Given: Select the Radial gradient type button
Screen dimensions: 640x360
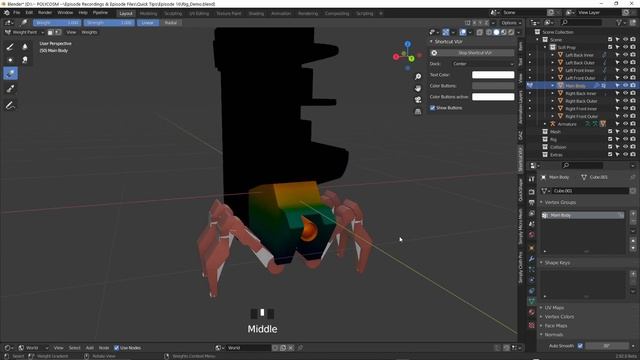Looking at the screenshot, I should click(x=171, y=23).
